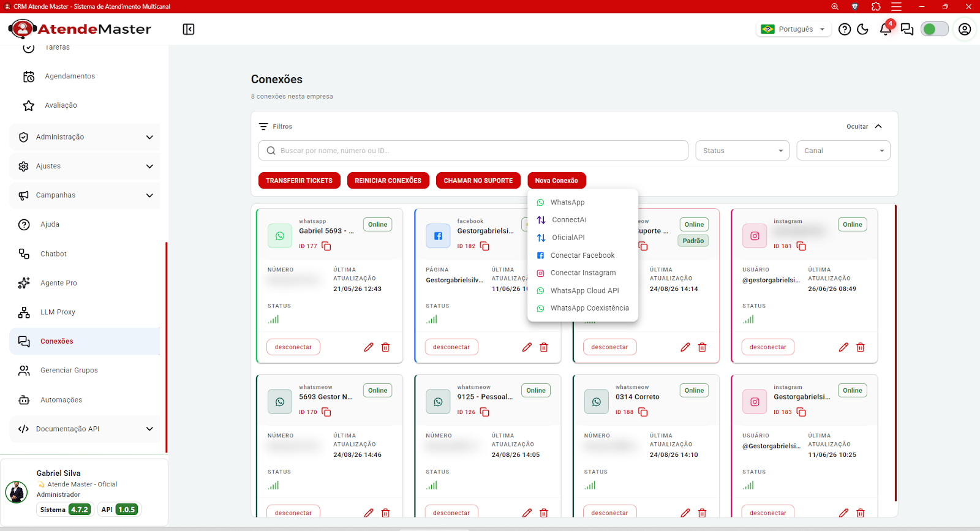Open the Status filter dropdown
This screenshot has width=980, height=531.
pyautogui.click(x=742, y=151)
